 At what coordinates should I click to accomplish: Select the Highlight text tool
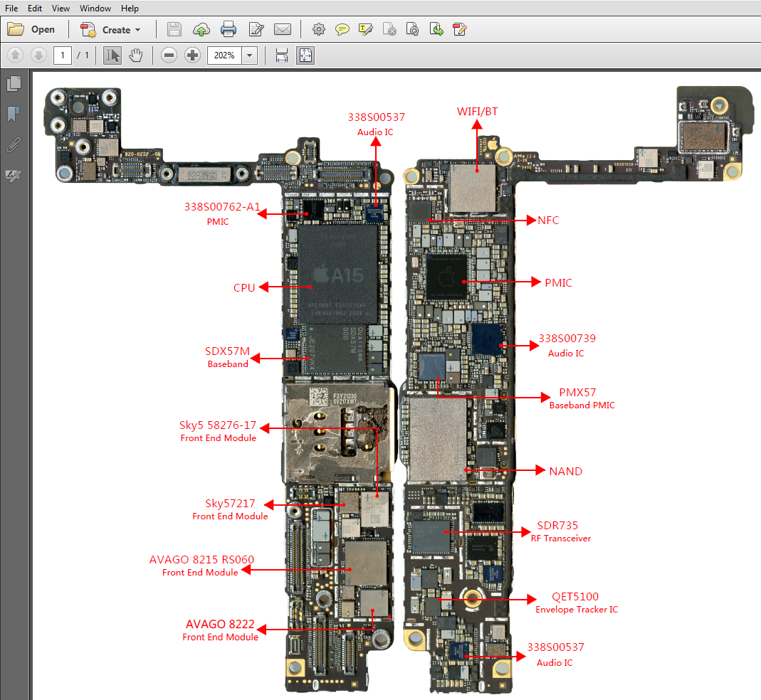click(366, 30)
